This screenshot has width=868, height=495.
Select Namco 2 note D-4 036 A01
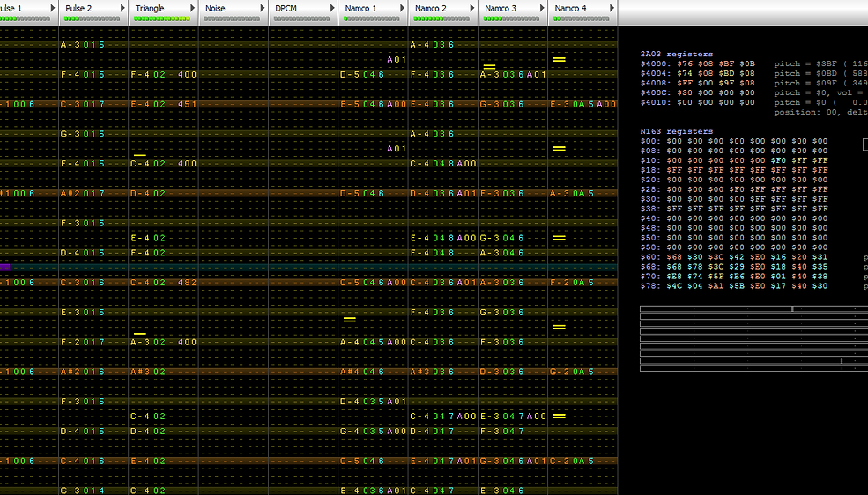click(443, 194)
